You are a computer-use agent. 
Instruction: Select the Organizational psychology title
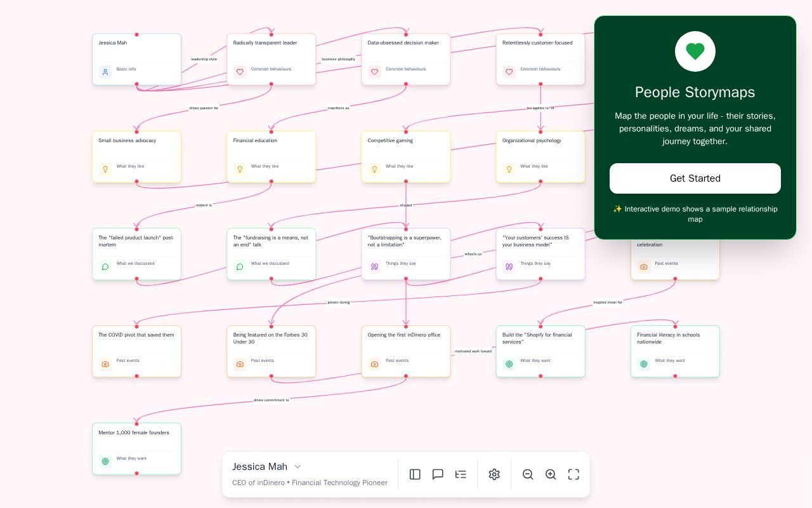[532, 140]
